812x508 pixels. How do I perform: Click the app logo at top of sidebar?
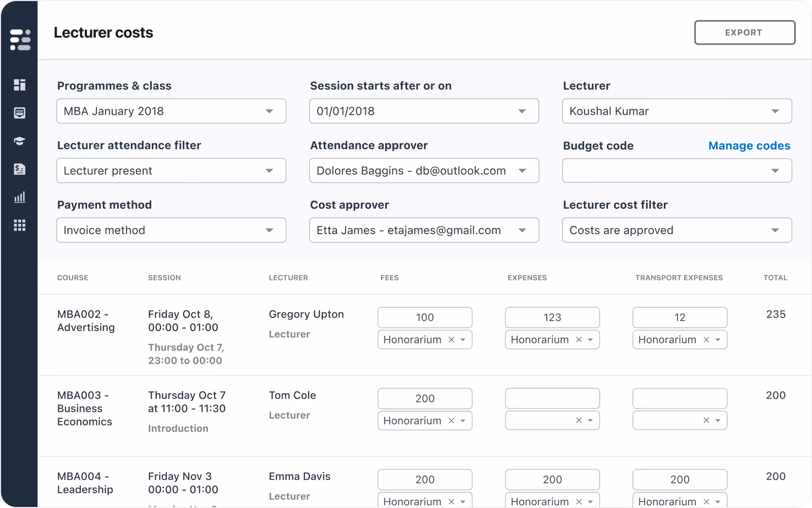pos(19,40)
